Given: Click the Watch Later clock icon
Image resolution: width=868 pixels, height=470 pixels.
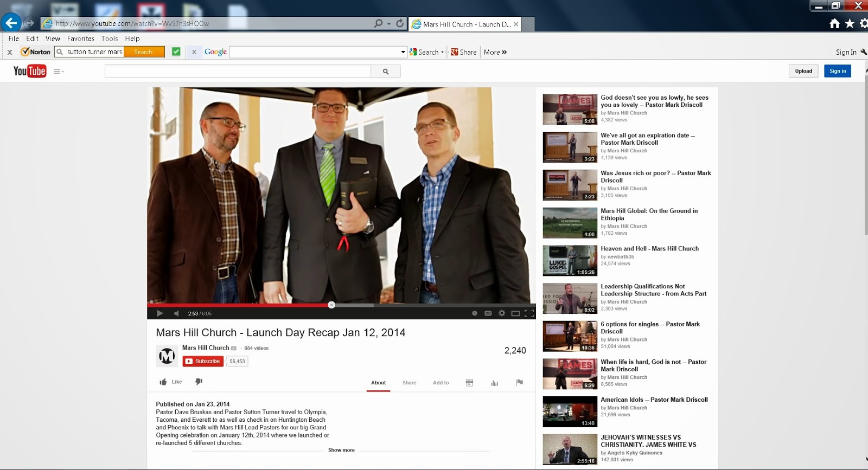Looking at the screenshot, I should tap(475, 313).
